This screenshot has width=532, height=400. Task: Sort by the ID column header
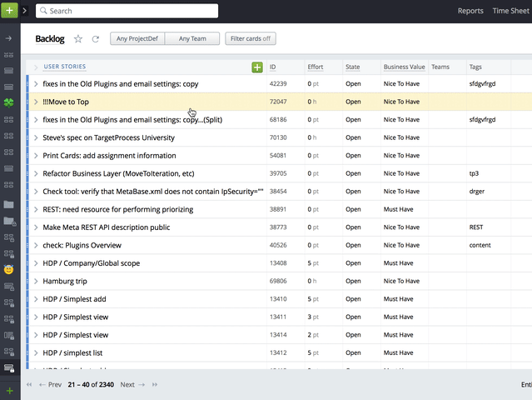tap(272, 67)
